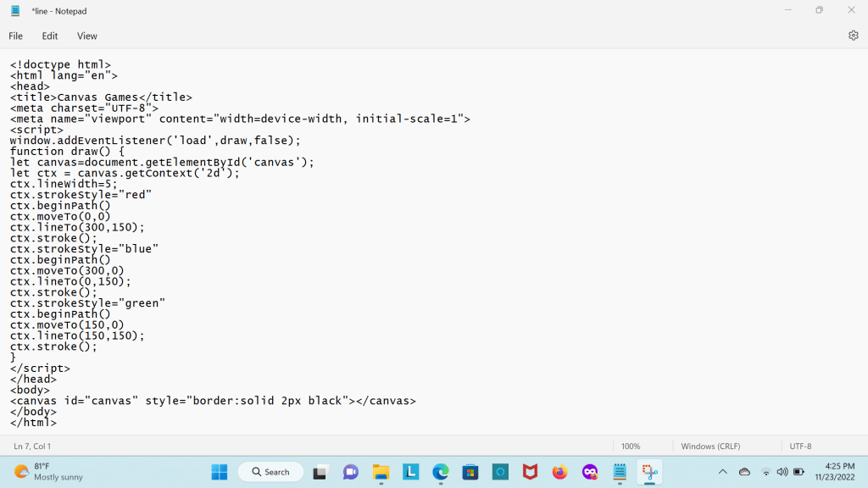Launch Firefox from the taskbar

(559, 472)
